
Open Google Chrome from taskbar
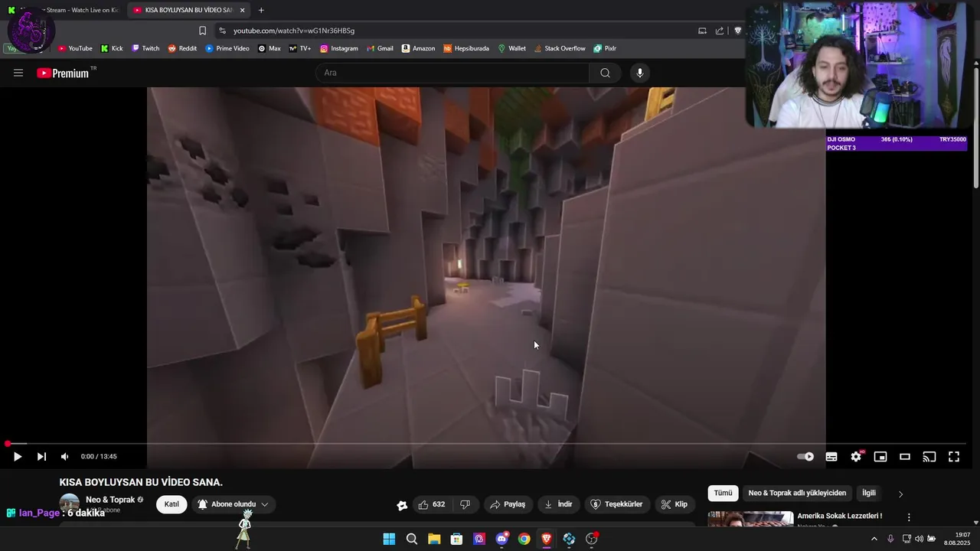coord(524,539)
